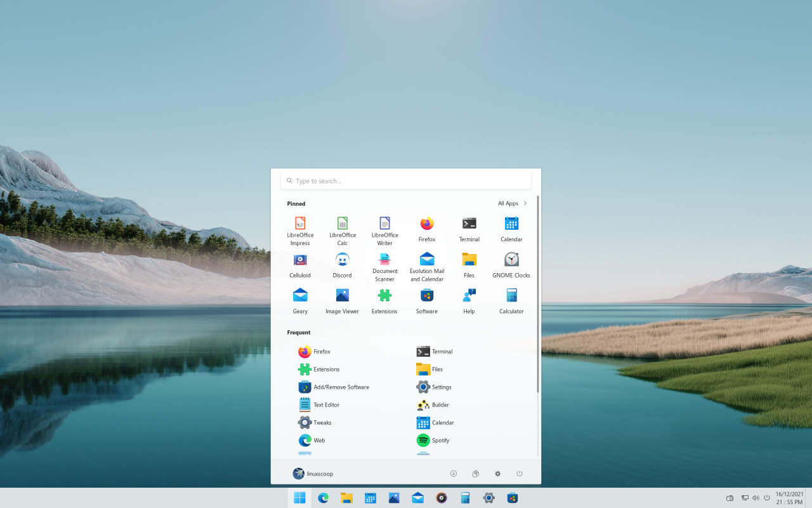The image size is (812, 508).
Task: Open settings gear in menu footer
Action: 498,474
